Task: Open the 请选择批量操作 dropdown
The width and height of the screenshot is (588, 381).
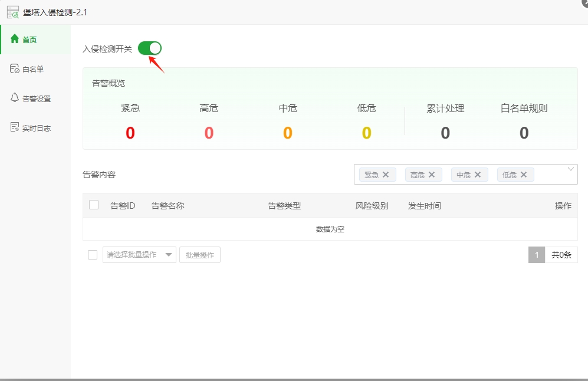Action: coord(140,255)
